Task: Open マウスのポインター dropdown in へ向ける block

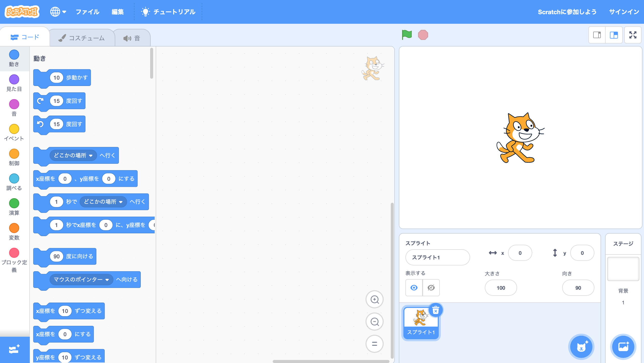Action: tap(81, 280)
